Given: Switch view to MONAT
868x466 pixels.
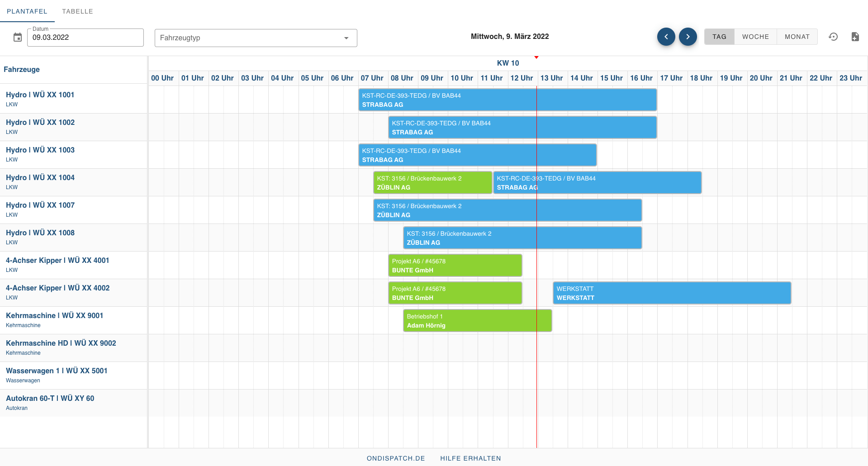Looking at the screenshot, I should [797, 37].
